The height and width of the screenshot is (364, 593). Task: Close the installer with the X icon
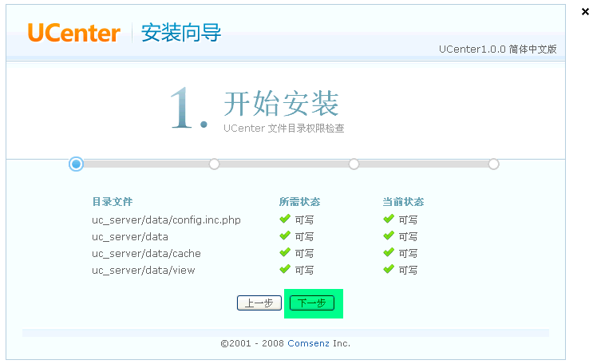coord(585,12)
